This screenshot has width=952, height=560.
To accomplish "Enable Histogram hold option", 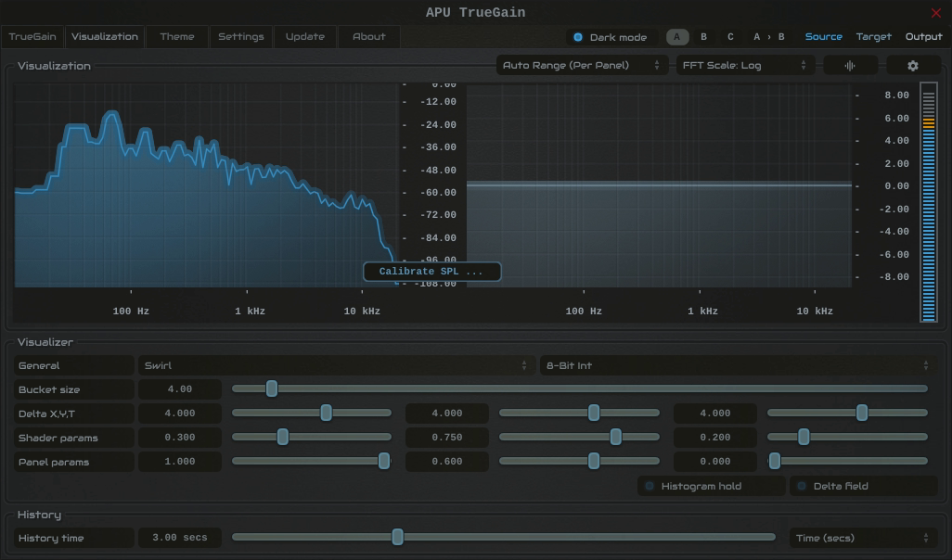I will click(x=711, y=486).
